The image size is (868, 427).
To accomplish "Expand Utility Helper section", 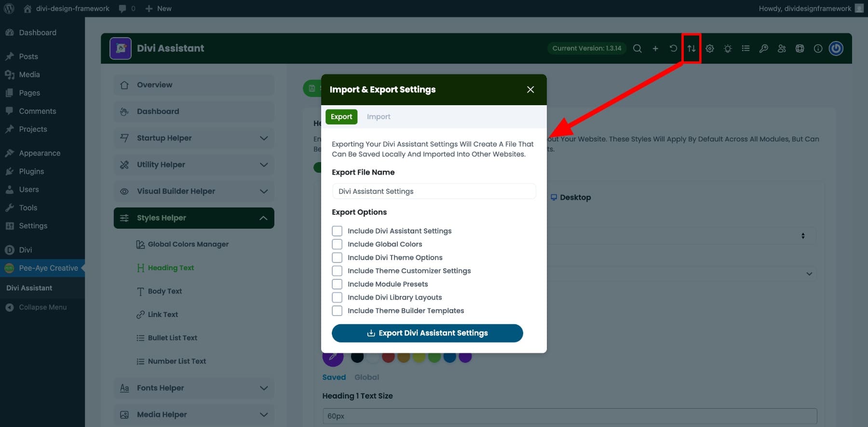I will [x=194, y=165].
